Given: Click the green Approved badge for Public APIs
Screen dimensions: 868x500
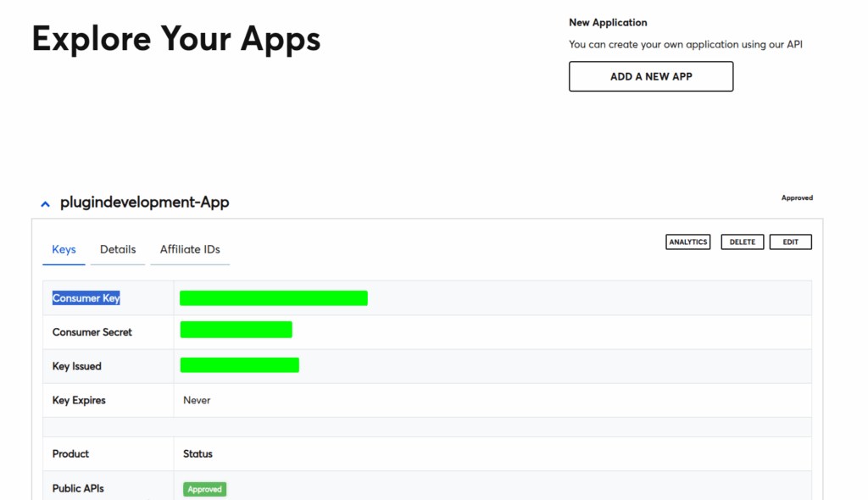Looking at the screenshot, I should (x=204, y=489).
